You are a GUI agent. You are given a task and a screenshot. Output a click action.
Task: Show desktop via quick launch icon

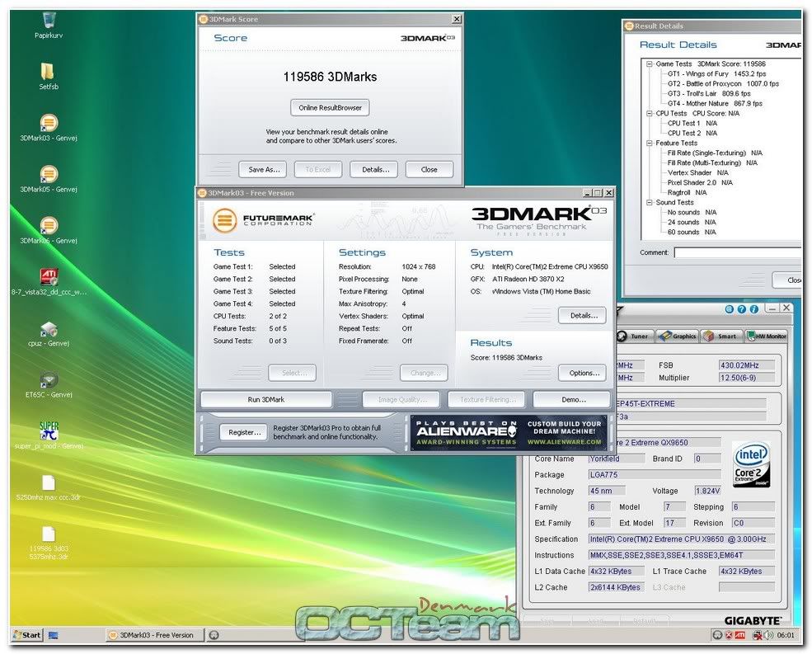click(x=54, y=635)
